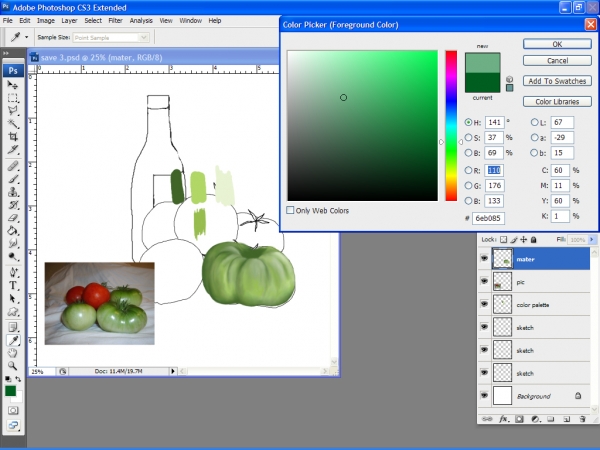Reset default foreground and background colors
The image size is (600, 450).
click(x=8, y=379)
